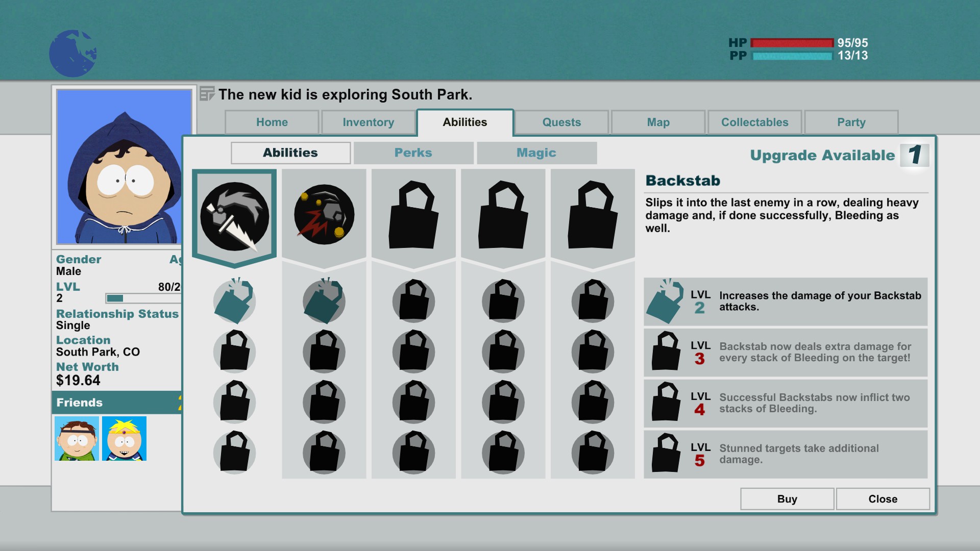This screenshot has width=980, height=551.
Task: Click the padlock icon in LVL 4 row
Action: point(666,402)
